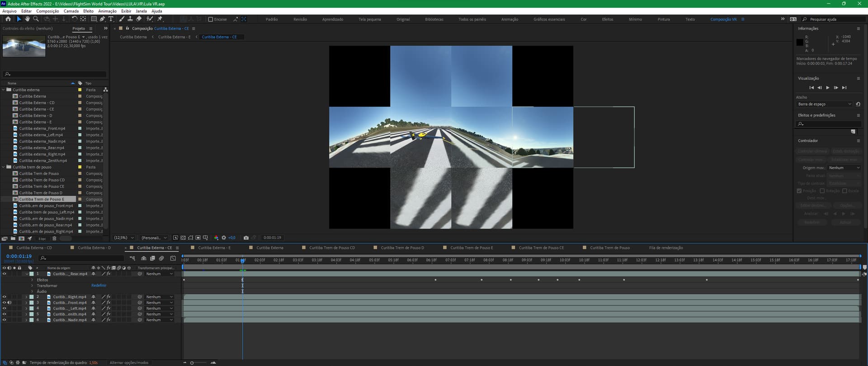Click the teal label color of layer 4
The height and width of the screenshot is (366, 868).
32,309
